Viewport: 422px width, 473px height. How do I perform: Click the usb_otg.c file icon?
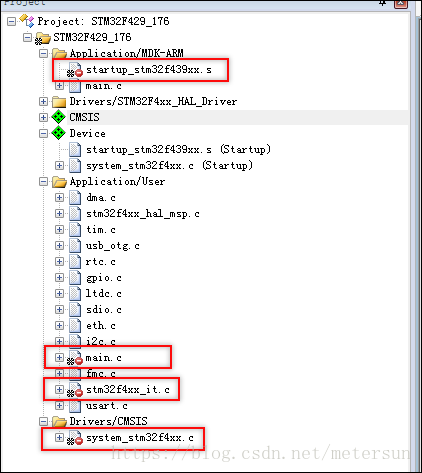(x=75, y=245)
